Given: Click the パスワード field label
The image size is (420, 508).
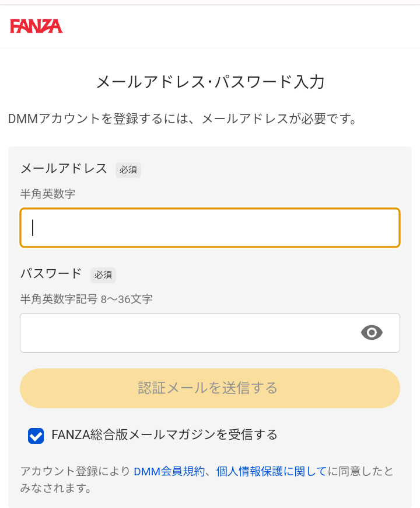Looking at the screenshot, I should point(51,273).
